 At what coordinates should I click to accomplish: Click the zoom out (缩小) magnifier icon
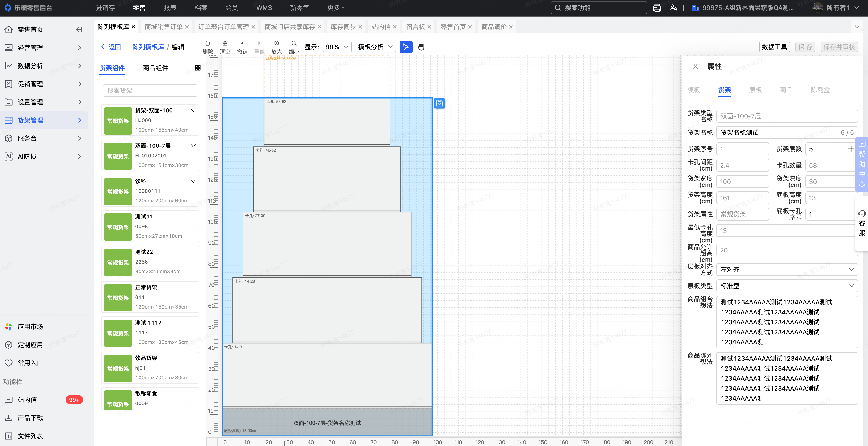coord(294,44)
